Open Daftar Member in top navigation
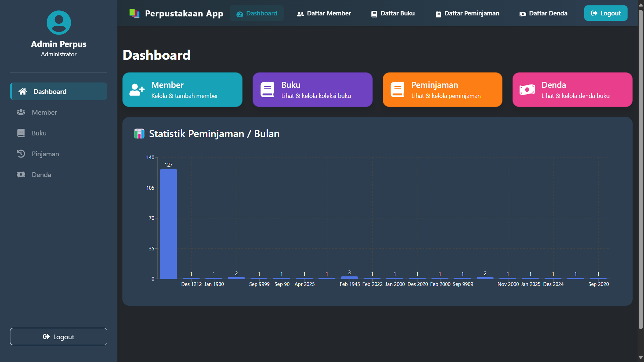 [x=324, y=13]
